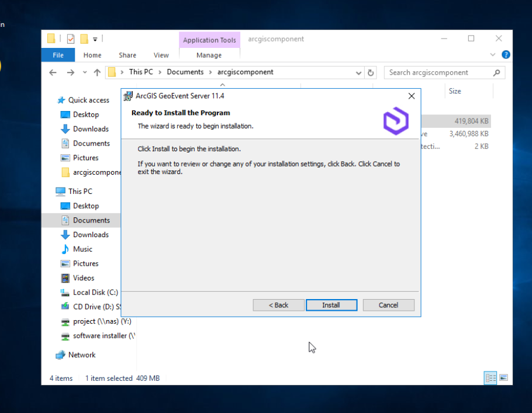The width and height of the screenshot is (532, 413).
Task: Switch to the View ribbon tab
Action: point(161,55)
